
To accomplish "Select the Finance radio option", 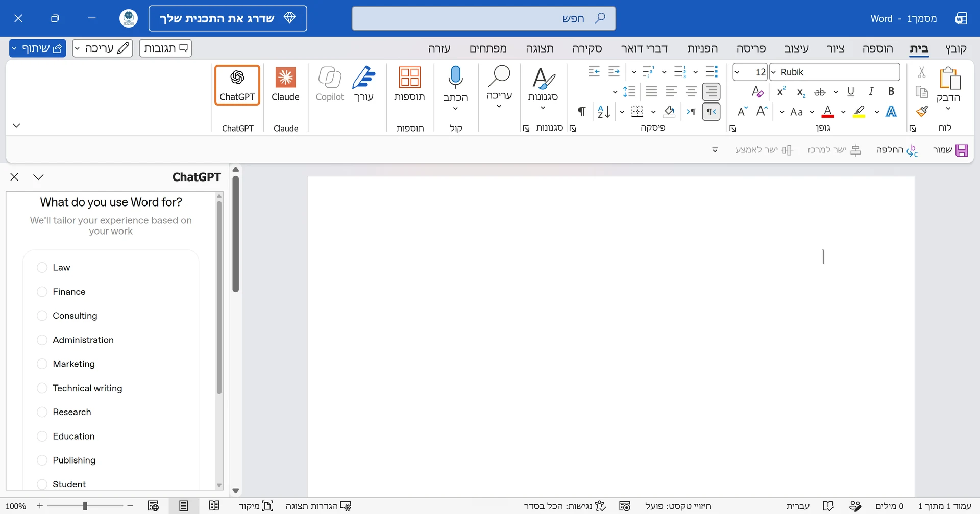I will [x=42, y=292].
